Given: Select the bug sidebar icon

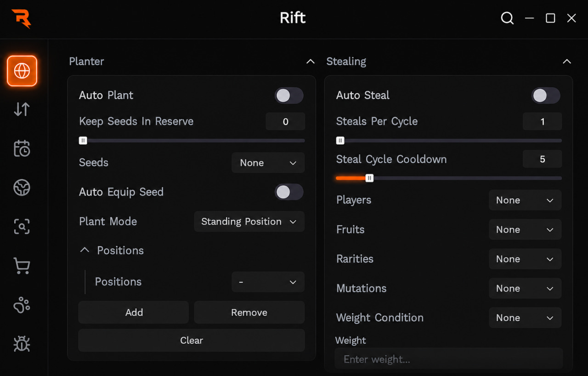Looking at the screenshot, I should click(22, 344).
